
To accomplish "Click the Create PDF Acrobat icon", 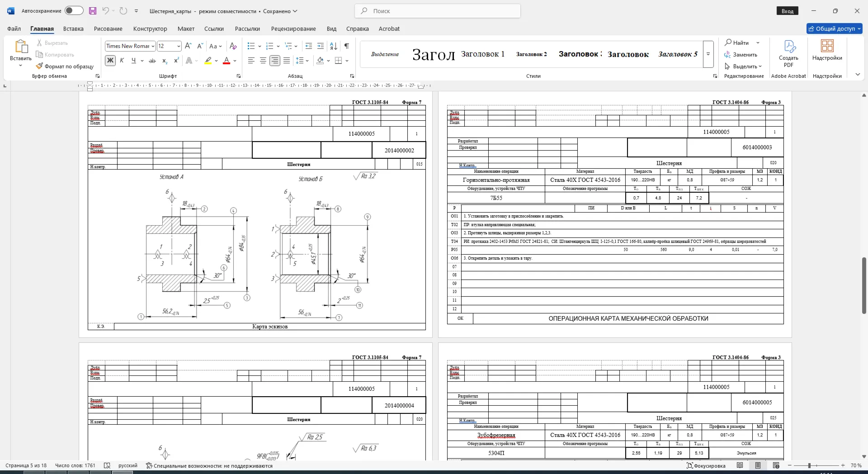I will coord(788,54).
